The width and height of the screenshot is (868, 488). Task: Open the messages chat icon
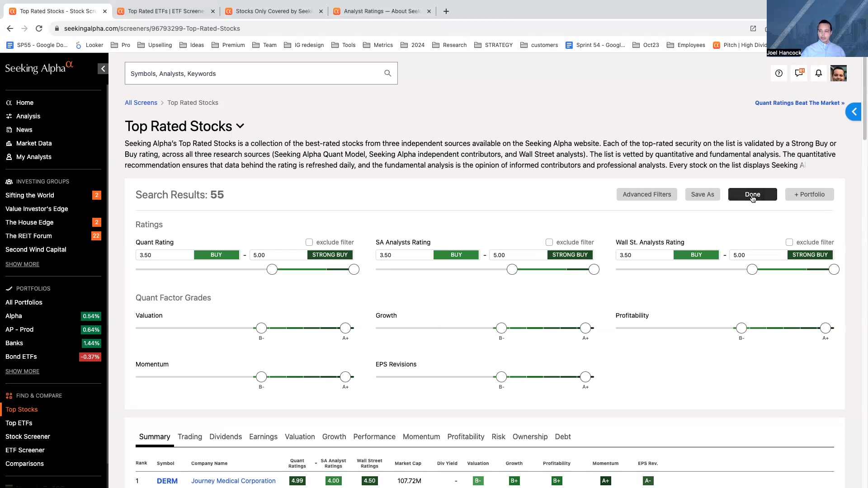coord(799,73)
